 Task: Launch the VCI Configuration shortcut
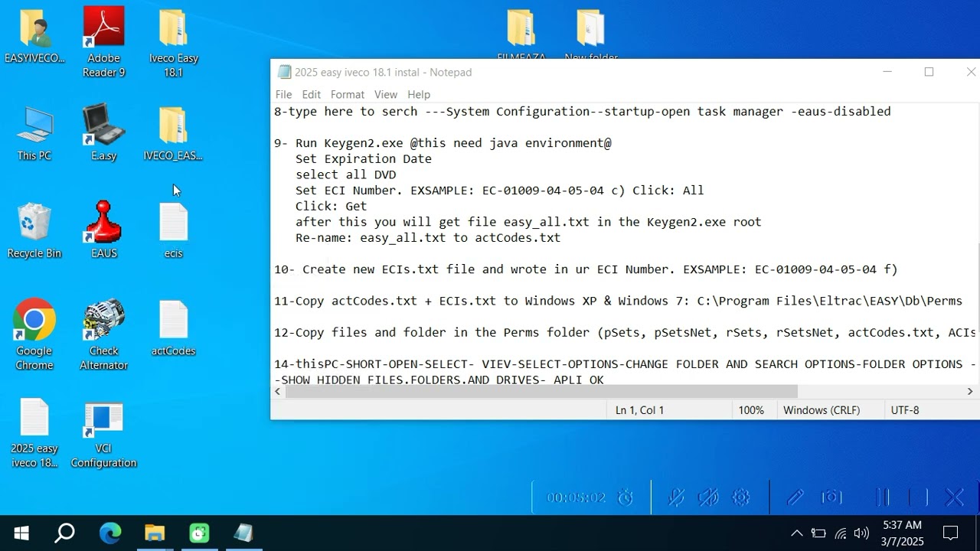[x=104, y=433]
